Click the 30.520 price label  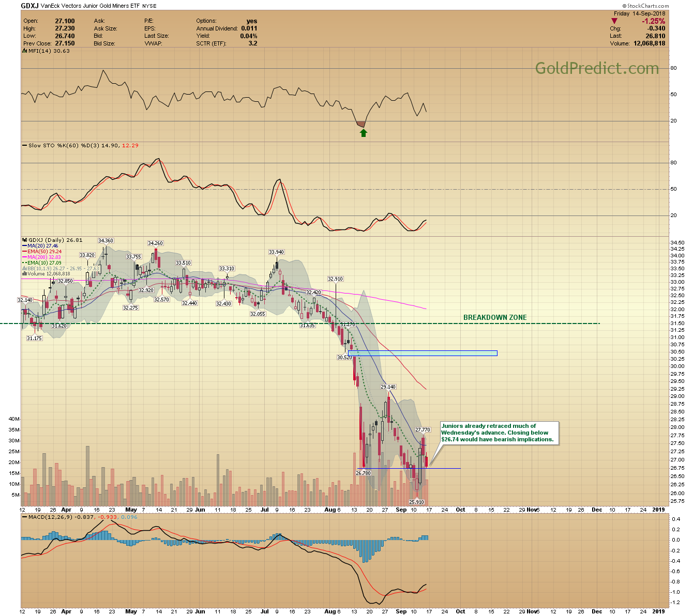coord(344,358)
